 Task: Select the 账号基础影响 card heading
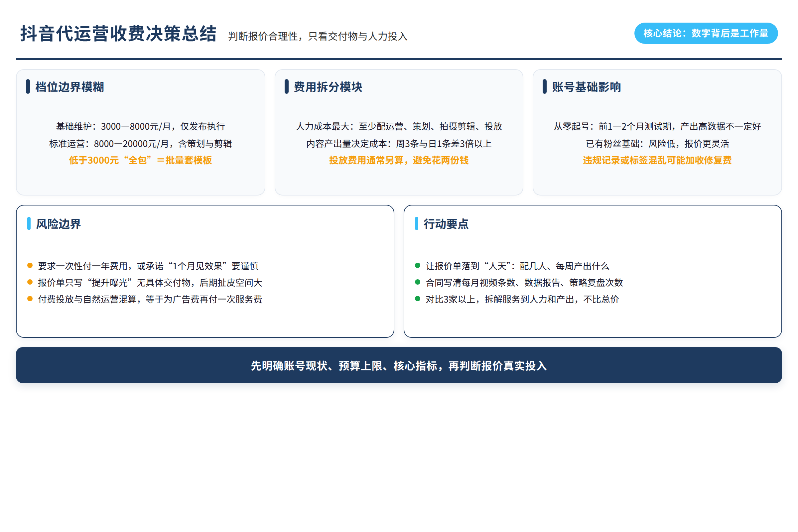click(586, 87)
